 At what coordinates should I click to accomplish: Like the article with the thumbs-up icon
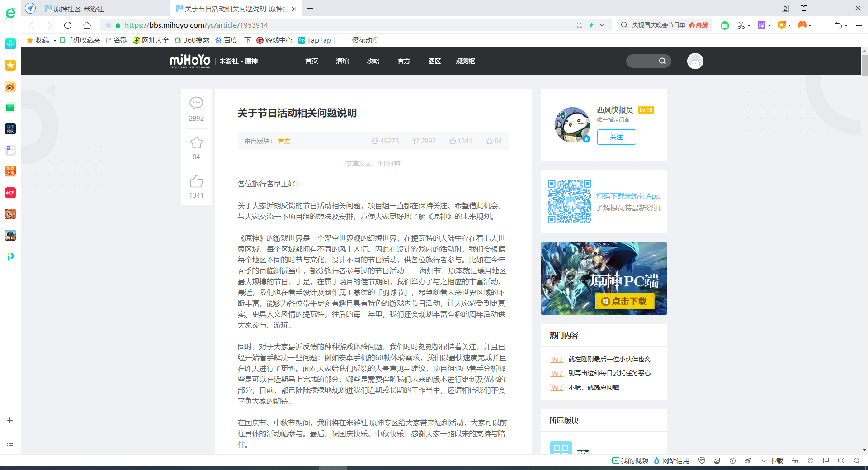[x=196, y=181]
